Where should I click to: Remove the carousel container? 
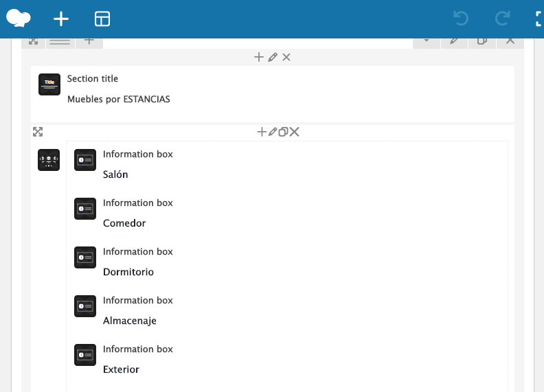(x=294, y=132)
